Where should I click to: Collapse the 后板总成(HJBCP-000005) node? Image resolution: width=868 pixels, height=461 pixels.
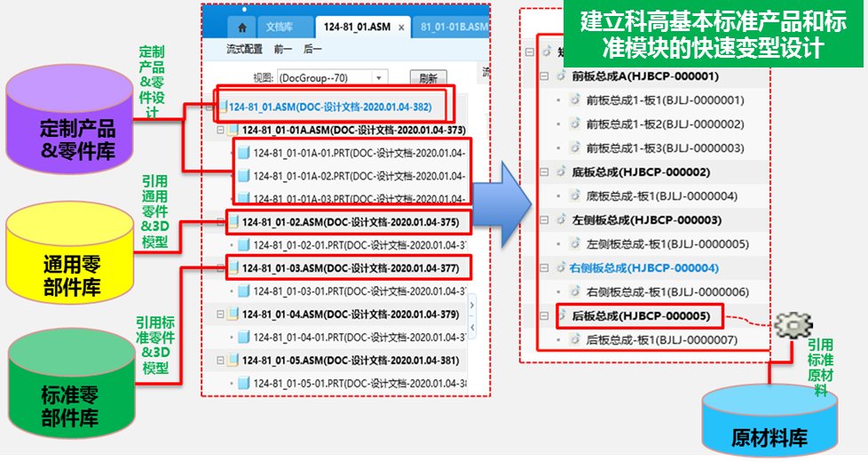tap(544, 316)
